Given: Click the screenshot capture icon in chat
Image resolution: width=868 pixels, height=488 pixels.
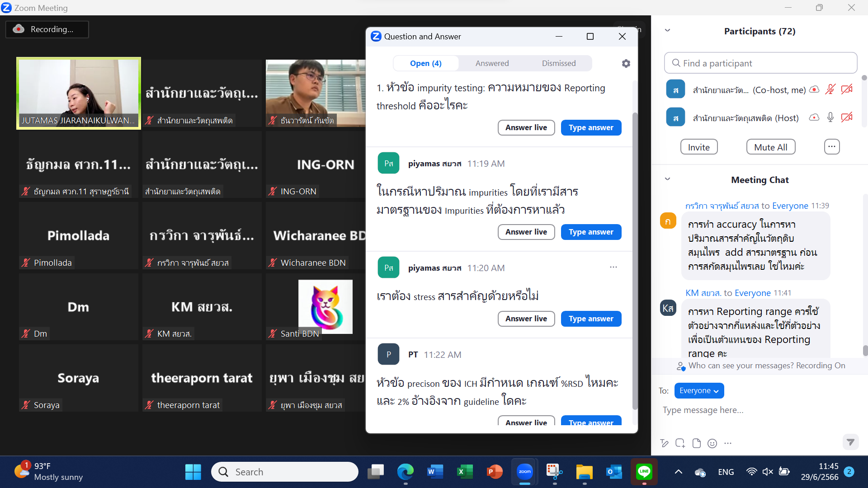Looking at the screenshot, I should [x=680, y=443].
